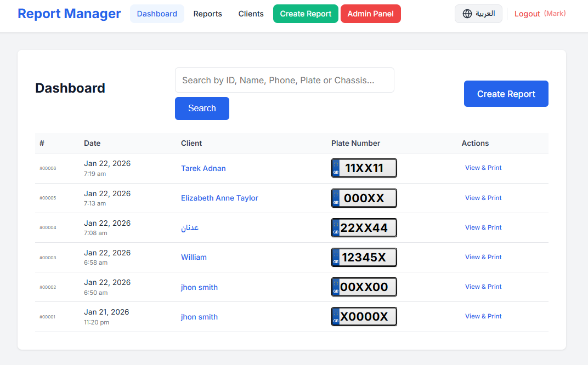The height and width of the screenshot is (365, 588).
Task: Open the Clients section
Action: [251, 13]
